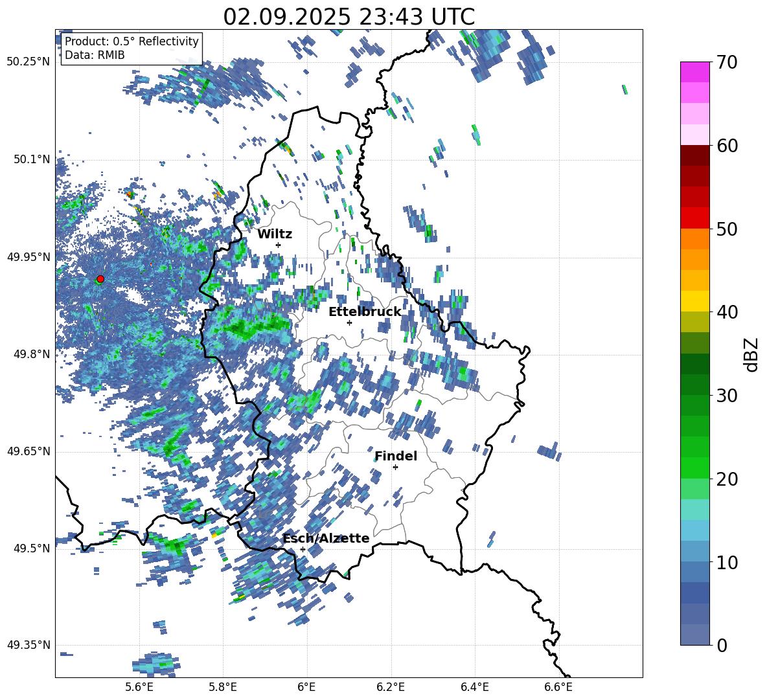The height and width of the screenshot is (700, 767).
Task: Click the 50.25°N latitude label
Action: click(x=29, y=62)
